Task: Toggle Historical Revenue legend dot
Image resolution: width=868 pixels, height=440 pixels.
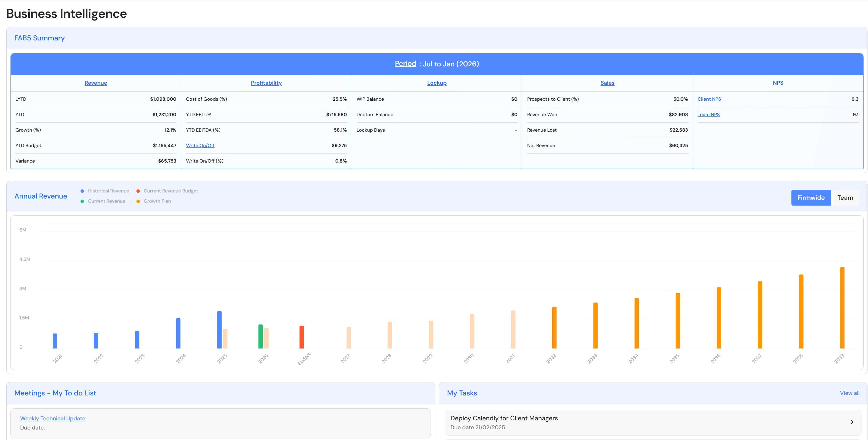Action: point(82,191)
